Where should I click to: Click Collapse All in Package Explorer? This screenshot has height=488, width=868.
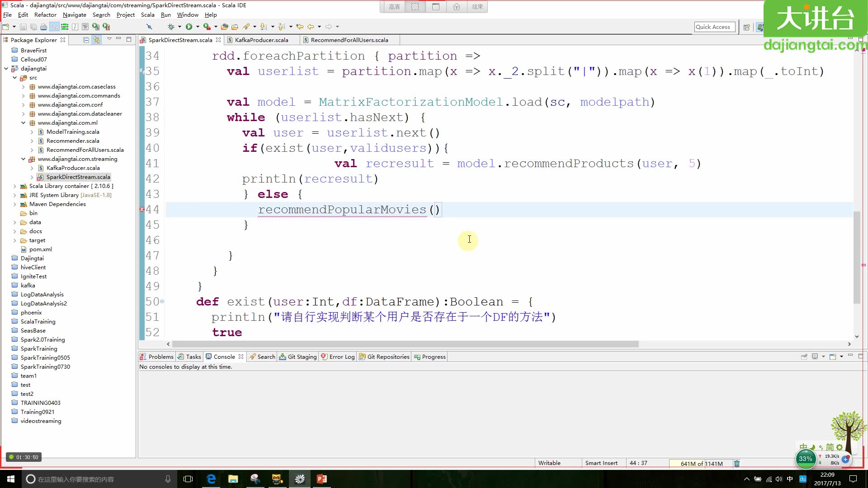point(86,40)
